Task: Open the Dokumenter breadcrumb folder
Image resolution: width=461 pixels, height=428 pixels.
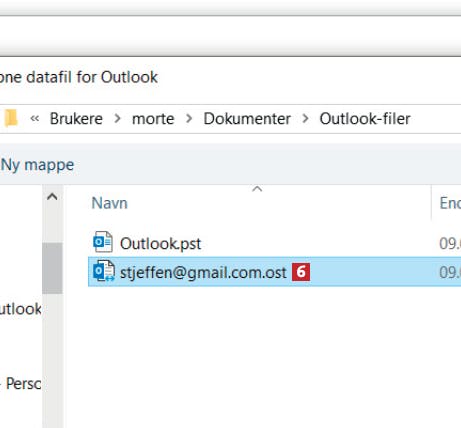Action: tap(247, 119)
